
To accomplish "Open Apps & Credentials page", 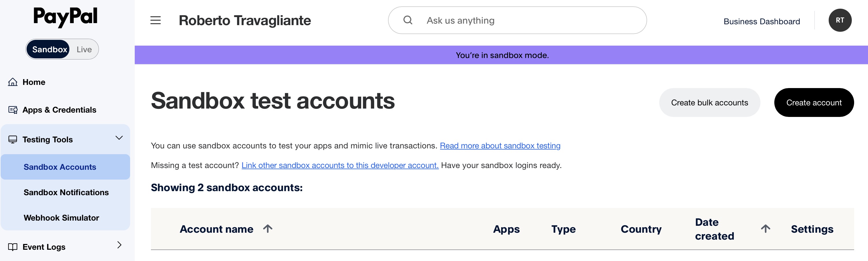I will [59, 110].
